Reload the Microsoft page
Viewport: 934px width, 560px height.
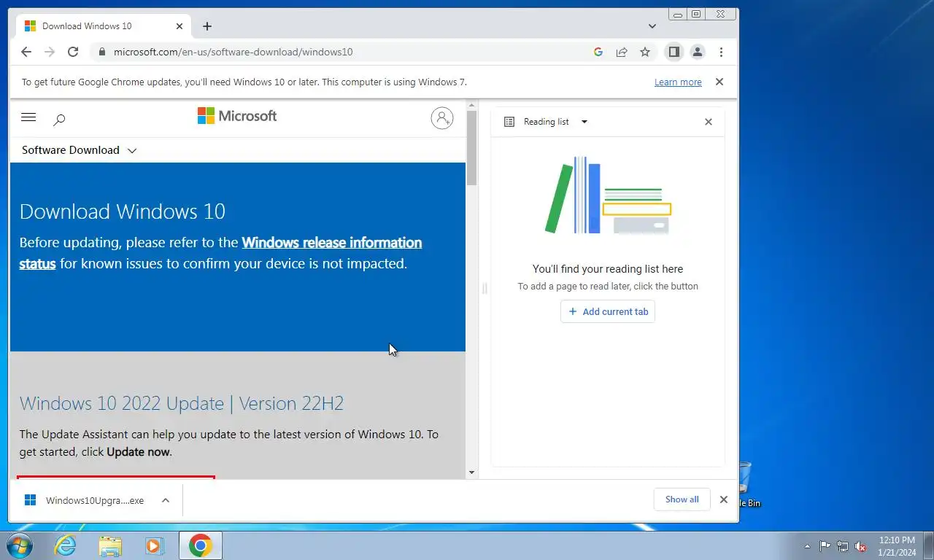tap(73, 52)
